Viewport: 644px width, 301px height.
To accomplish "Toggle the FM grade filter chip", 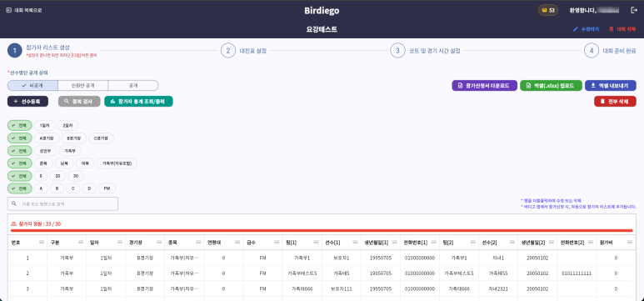I will coord(107,188).
